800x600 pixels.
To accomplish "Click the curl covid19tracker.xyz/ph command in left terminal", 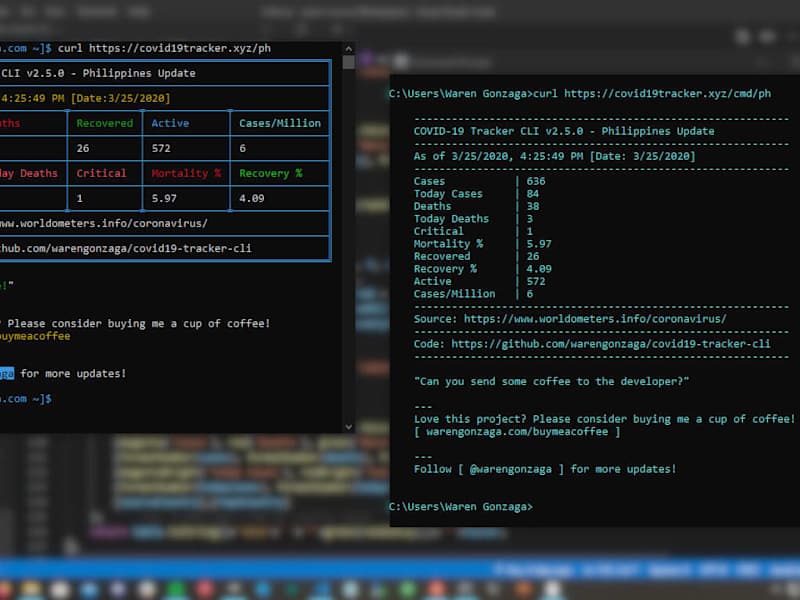I will 164,48.
